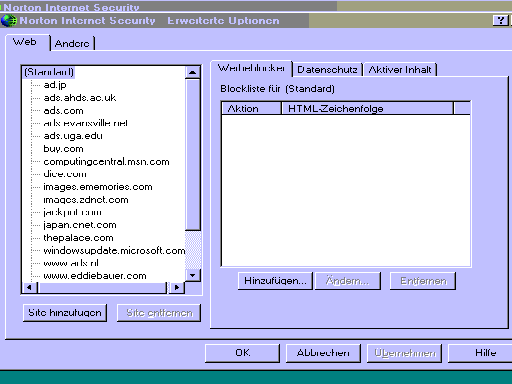Select computingcentral.msn.com in the list

pos(106,162)
